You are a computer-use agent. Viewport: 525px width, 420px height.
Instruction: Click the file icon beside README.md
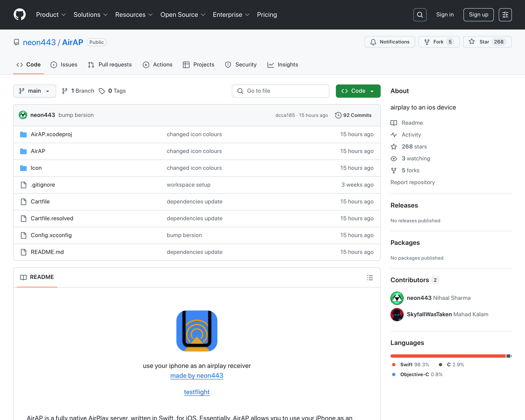23,252
